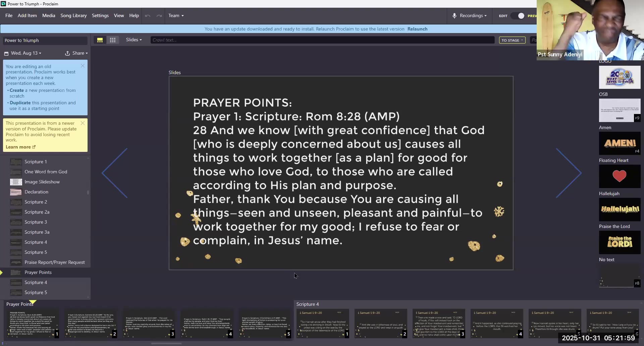Screen dimensions: 644x346
Task: Trigger the Floating Heart overlay
Action: (x=620, y=176)
